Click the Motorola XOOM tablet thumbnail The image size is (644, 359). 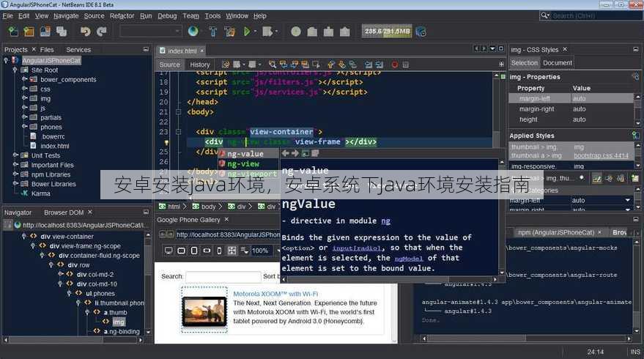point(204,310)
